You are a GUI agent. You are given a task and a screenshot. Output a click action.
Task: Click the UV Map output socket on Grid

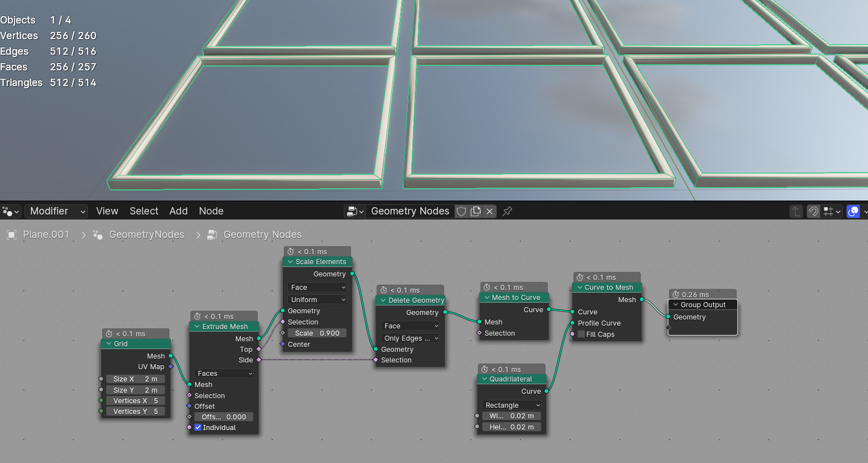point(170,367)
